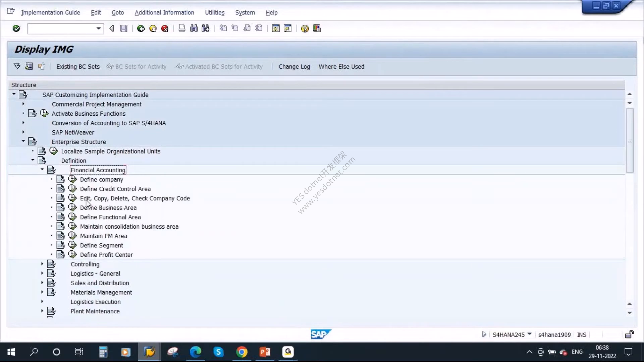The height and width of the screenshot is (362, 644).
Task: Collapse the Enterprise Structure node
Action: click(x=23, y=141)
